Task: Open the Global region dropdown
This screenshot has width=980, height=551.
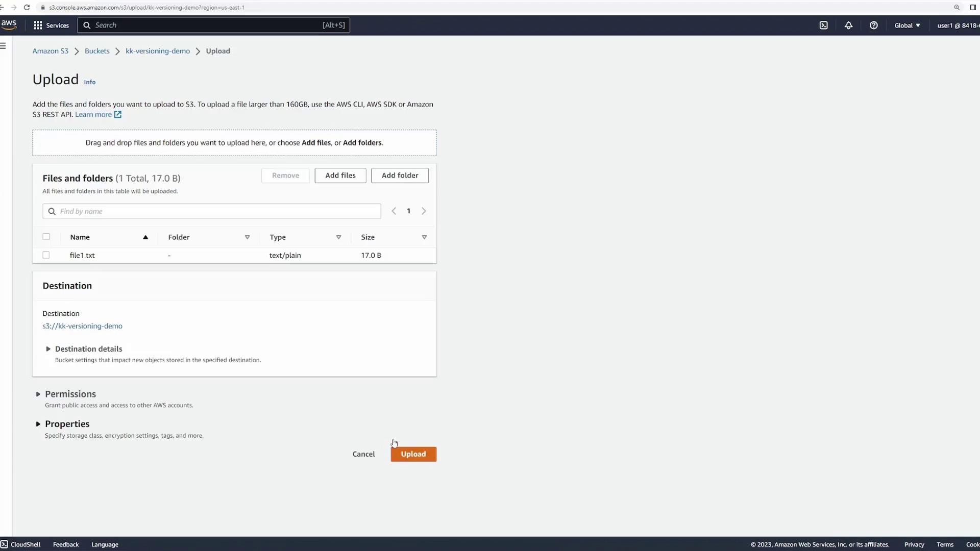Action: [x=907, y=26]
